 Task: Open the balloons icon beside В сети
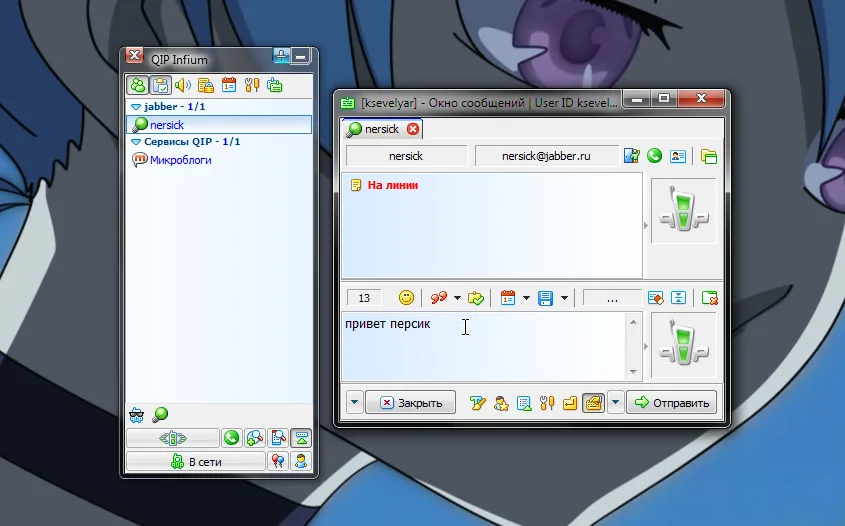(x=277, y=461)
